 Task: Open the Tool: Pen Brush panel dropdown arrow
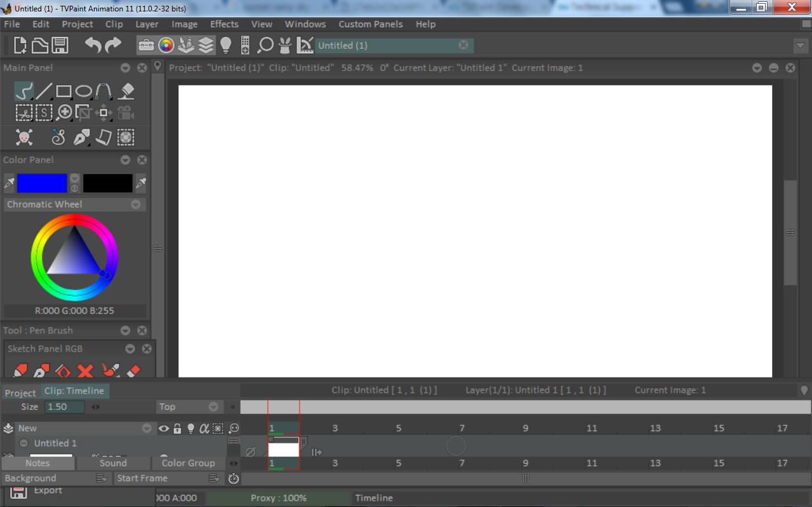(x=126, y=331)
